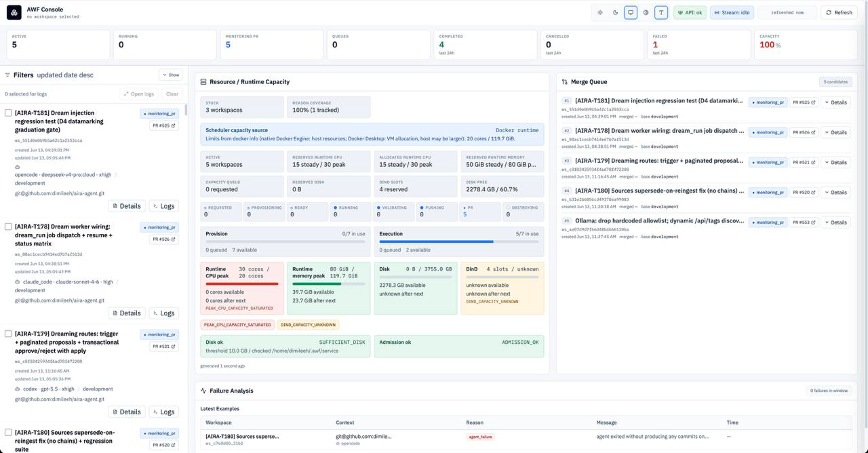Click the PR state count cell
868x453 pixels.
click(479, 212)
